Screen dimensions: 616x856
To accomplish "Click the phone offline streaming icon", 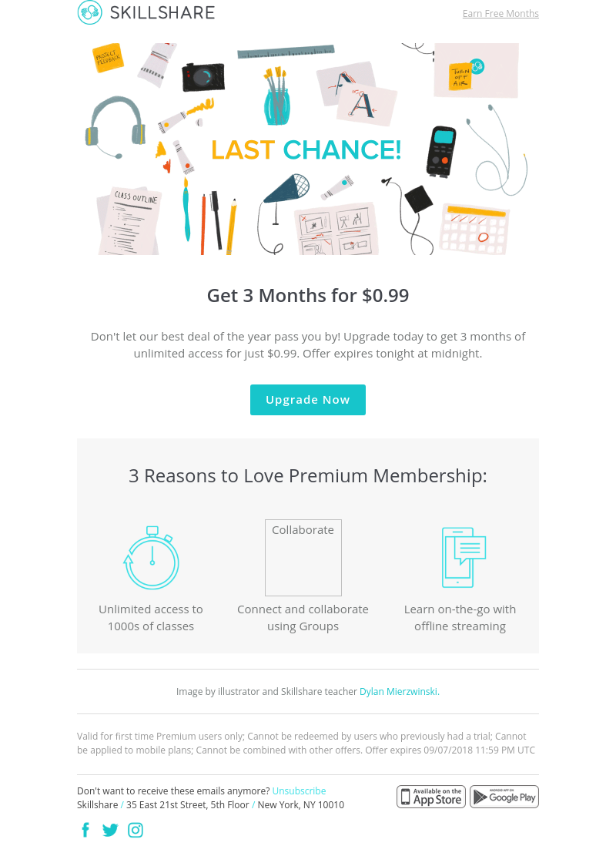I will click(x=463, y=557).
